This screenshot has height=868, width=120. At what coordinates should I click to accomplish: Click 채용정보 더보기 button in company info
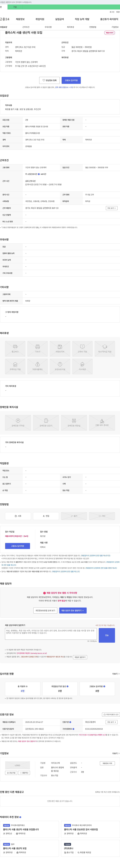coord(107,763)
